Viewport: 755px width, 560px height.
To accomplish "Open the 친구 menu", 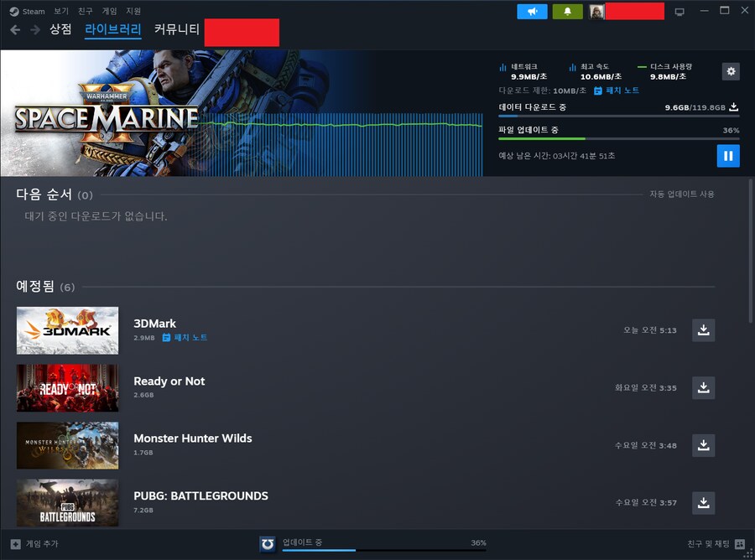I will pos(86,11).
